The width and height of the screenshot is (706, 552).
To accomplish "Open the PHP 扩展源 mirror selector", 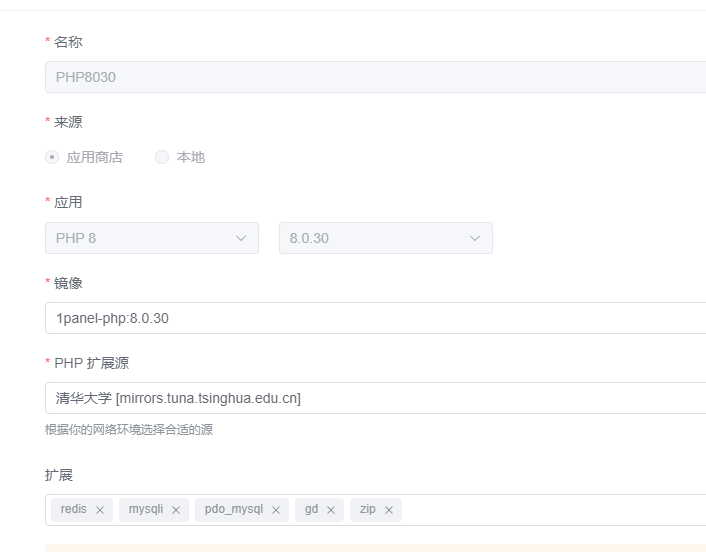I will (x=375, y=398).
